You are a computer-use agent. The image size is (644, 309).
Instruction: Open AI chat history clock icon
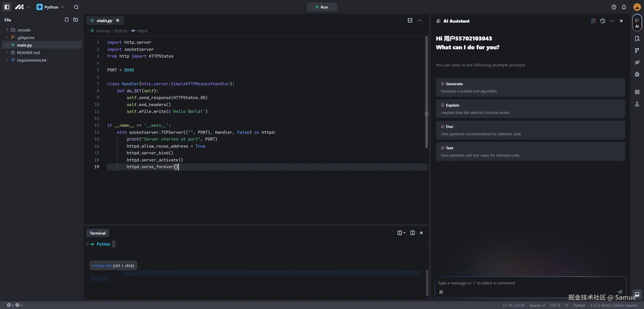(x=602, y=21)
